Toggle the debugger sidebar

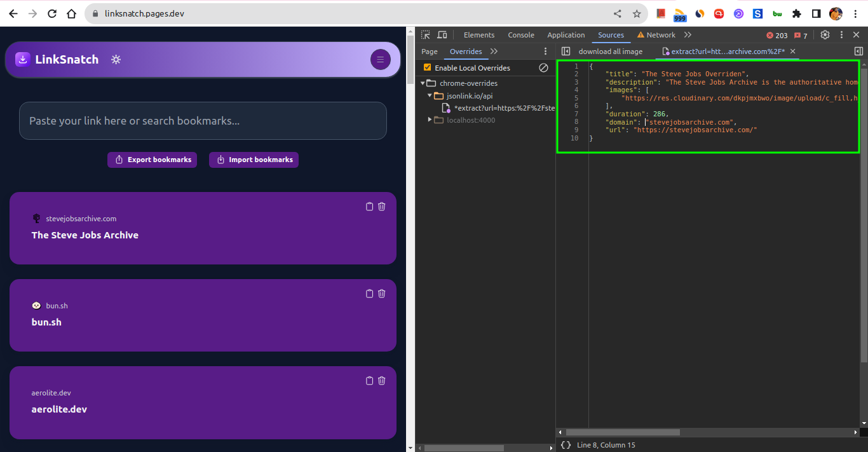coord(858,51)
